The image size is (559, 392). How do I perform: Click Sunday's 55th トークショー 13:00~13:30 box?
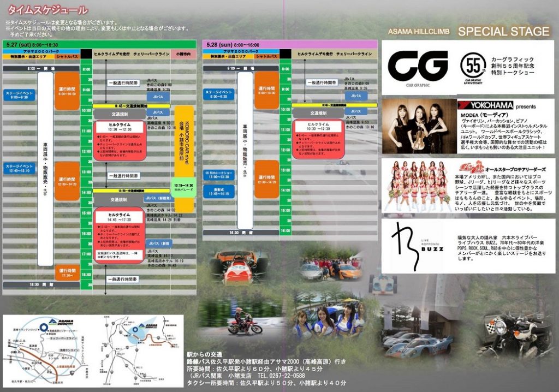(x=219, y=175)
